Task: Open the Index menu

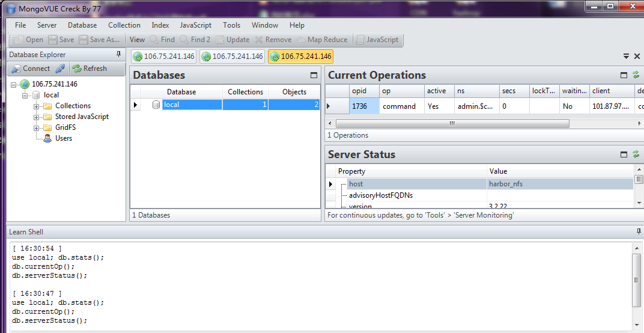Action: [x=160, y=25]
